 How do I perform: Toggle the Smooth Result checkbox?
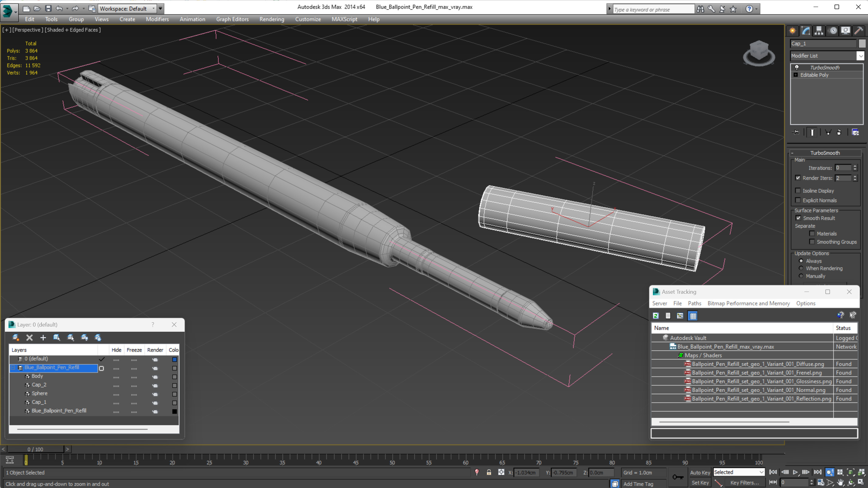pos(798,218)
